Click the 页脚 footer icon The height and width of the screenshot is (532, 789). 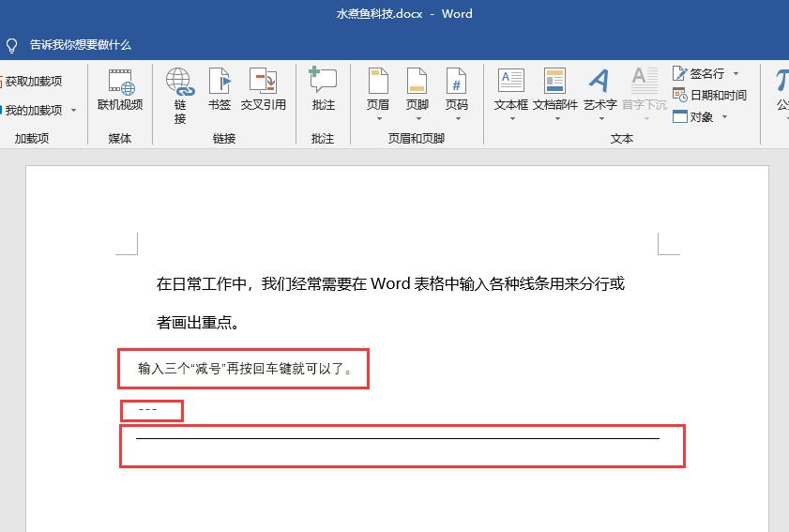click(x=417, y=81)
